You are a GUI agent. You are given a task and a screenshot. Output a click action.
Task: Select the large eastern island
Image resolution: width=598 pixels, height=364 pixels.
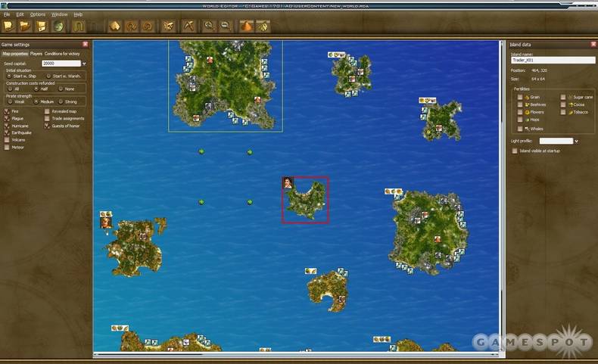429,232
